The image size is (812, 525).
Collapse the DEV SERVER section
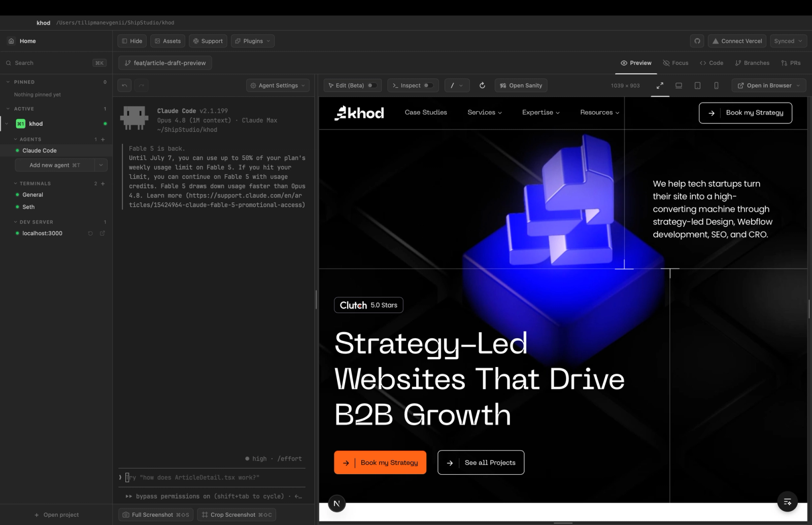pyautogui.click(x=15, y=222)
